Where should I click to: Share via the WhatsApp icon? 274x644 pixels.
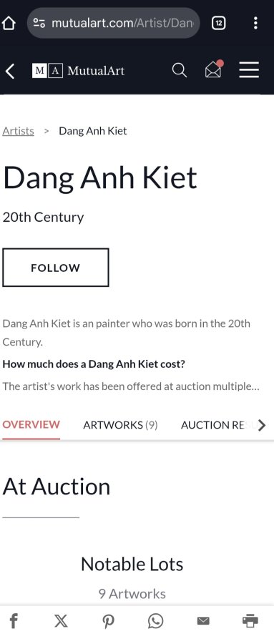(156, 620)
